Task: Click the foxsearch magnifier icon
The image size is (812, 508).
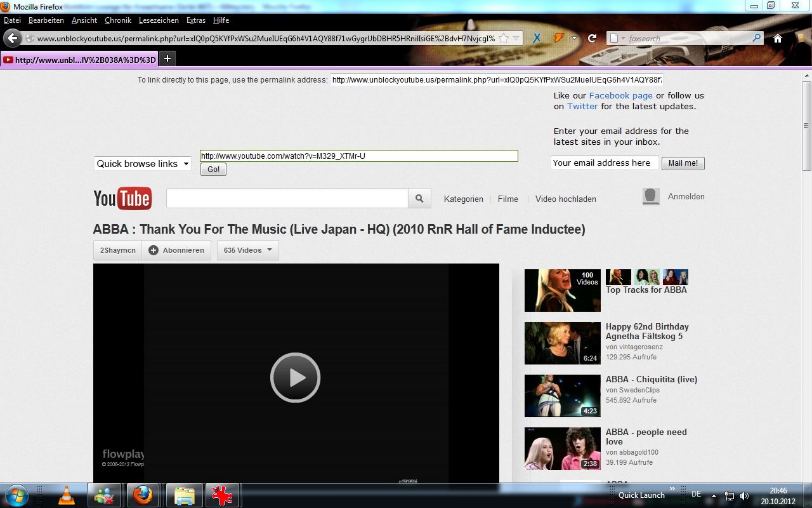Action: 756,38
